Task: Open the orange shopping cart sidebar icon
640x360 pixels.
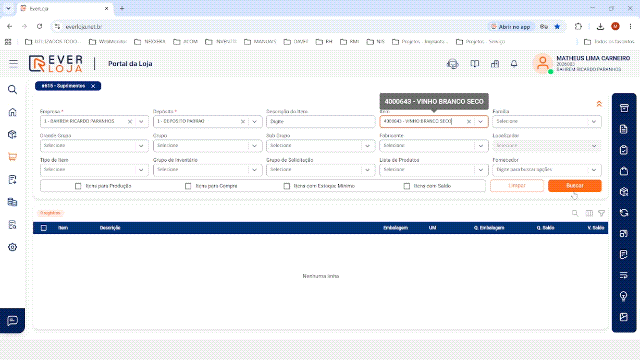Action: point(12,157)
